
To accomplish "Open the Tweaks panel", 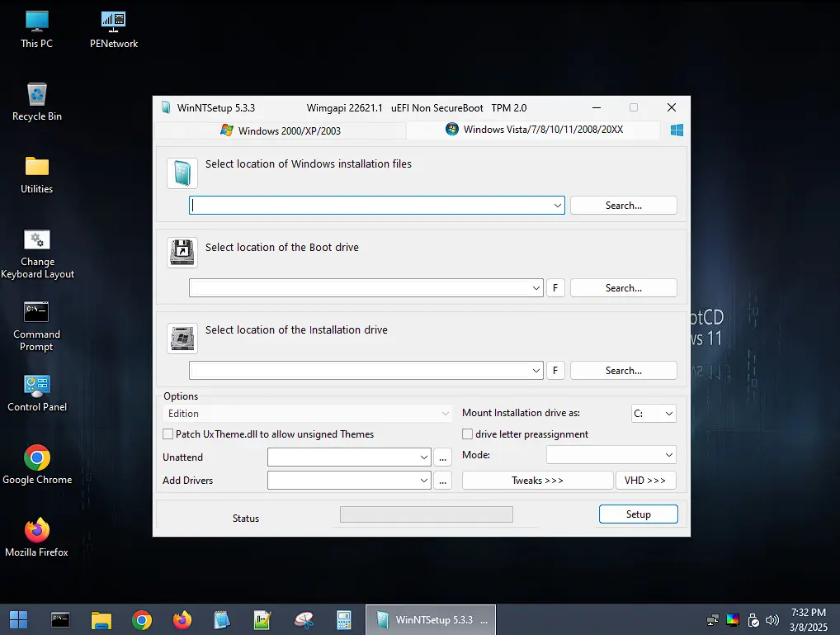I will coord(537,480).
